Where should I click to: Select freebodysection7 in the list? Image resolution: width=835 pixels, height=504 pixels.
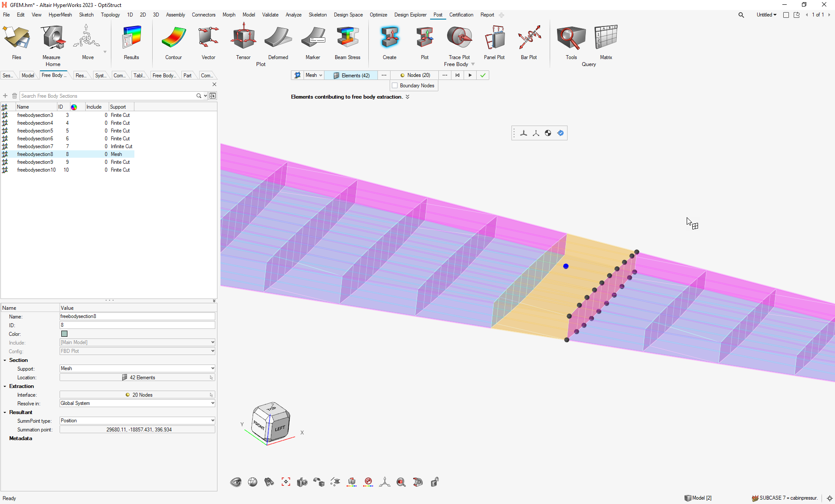click(x=35, y=146)
